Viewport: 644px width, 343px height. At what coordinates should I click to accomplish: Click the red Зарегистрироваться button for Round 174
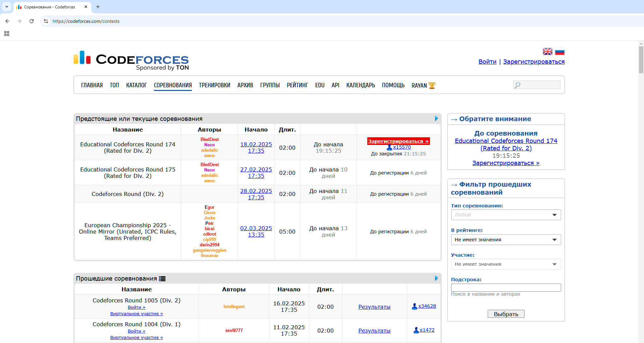point(398,141)
